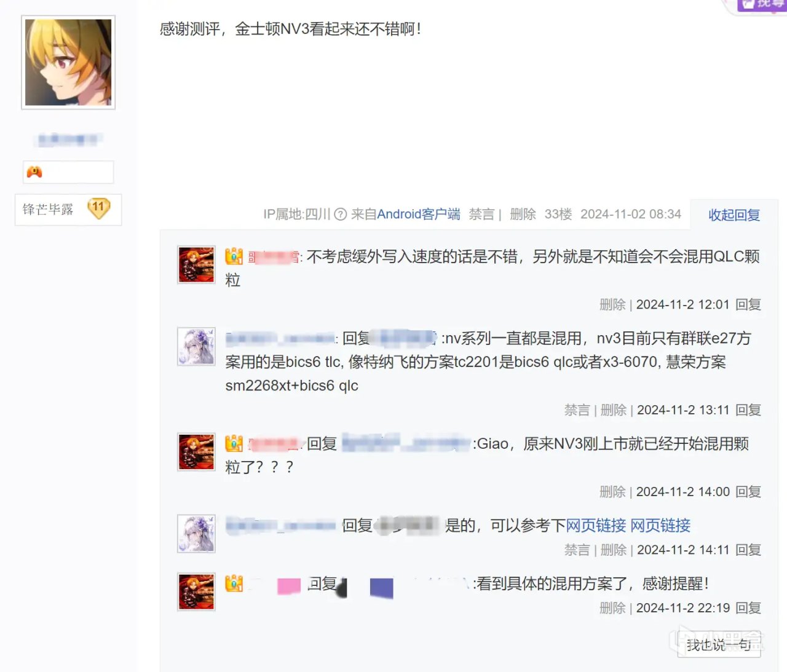Open avatar of first reply about QLC颗粒
This screenshot has width=787, height=672.
coord(196,264)
